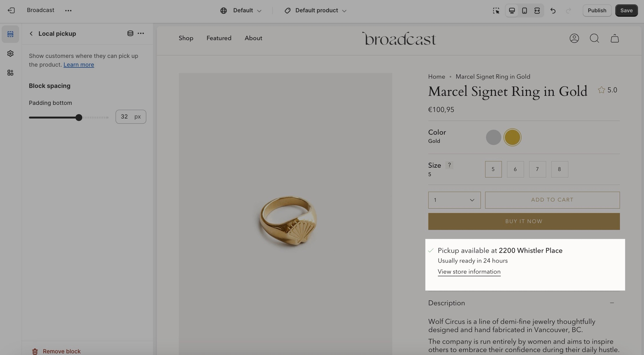Click the padding bottom pixel value field
This screenshot has height=355, width=644.
point(125,117)
